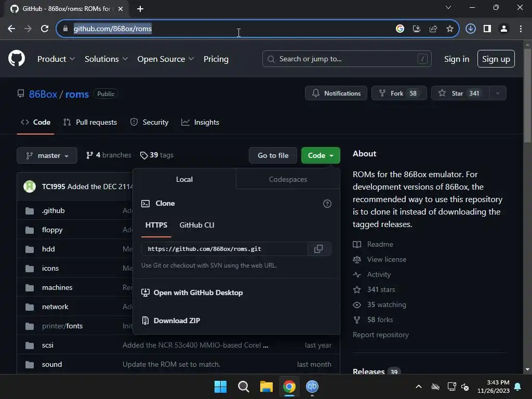Image resolution: width=532 pixels, height=399 pixels.
Task: Go back with the browser back arrow
Action: (x=11, y=29)
